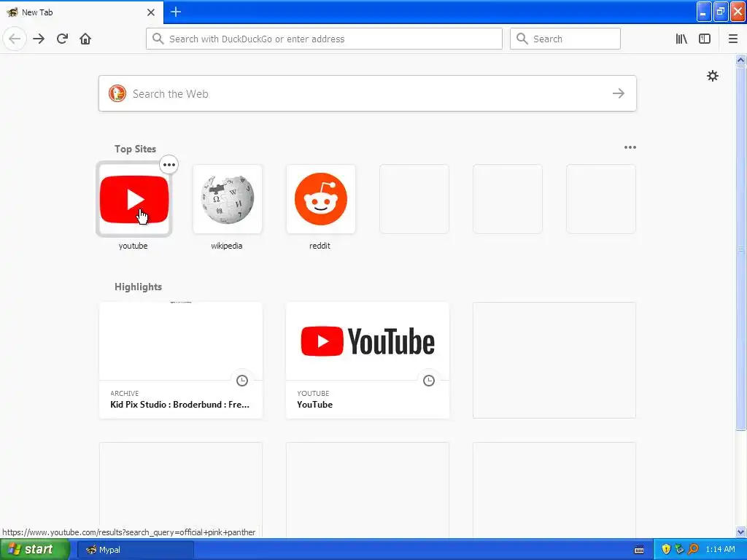Click the YouTube logo highlight thumbnail
The width and height of the screenshot is (747, 560).
point(368,341)
